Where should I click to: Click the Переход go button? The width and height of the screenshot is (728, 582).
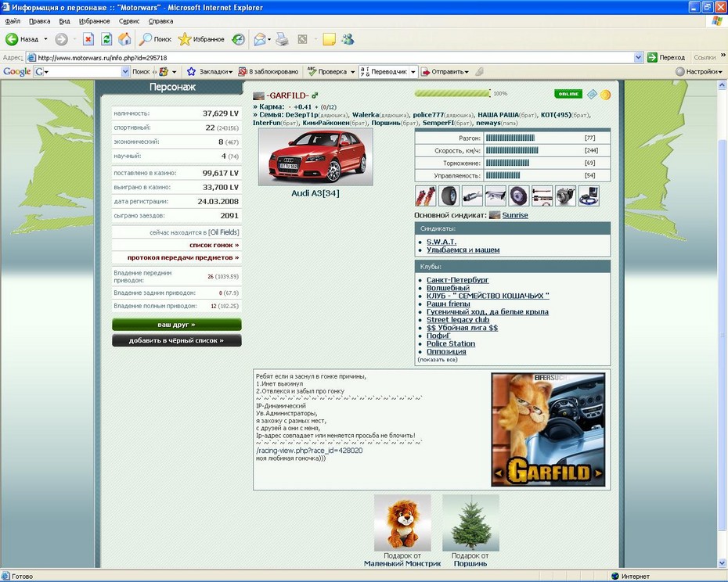click(666, 58)
